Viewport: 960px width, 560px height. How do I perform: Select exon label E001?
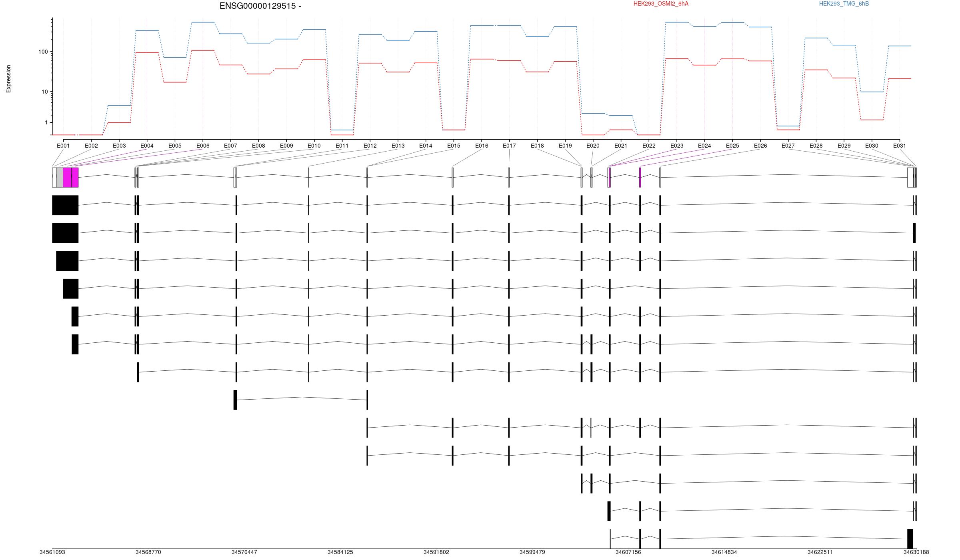[63, 146]
